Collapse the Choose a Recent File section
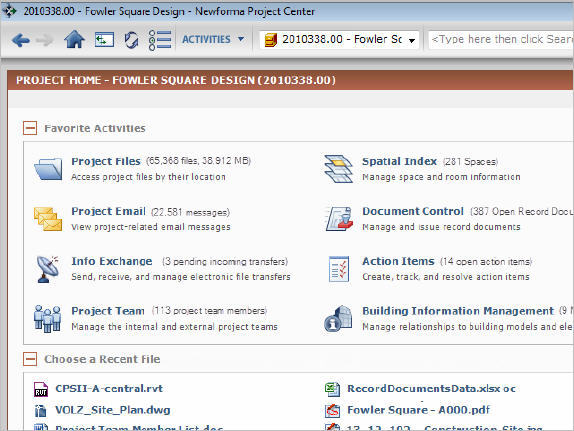 tap(30, 359)
